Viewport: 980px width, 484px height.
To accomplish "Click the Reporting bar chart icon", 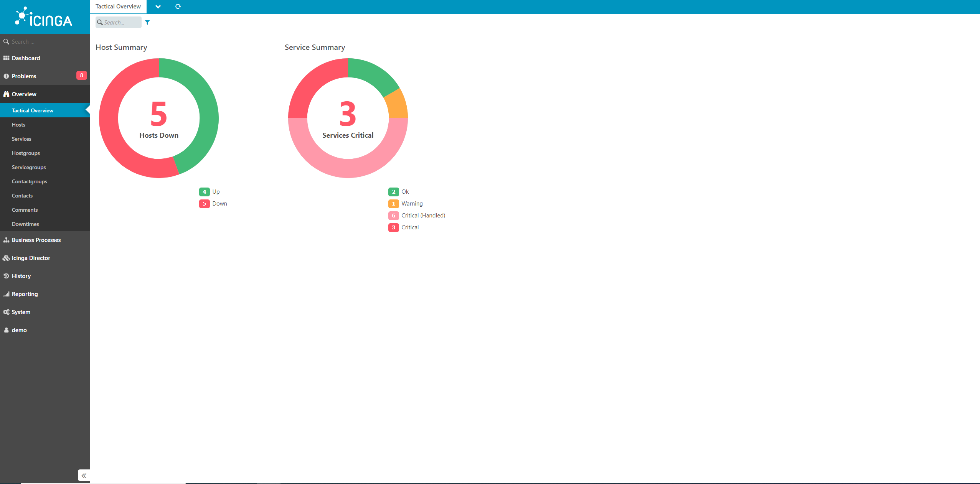I will 6,294.
